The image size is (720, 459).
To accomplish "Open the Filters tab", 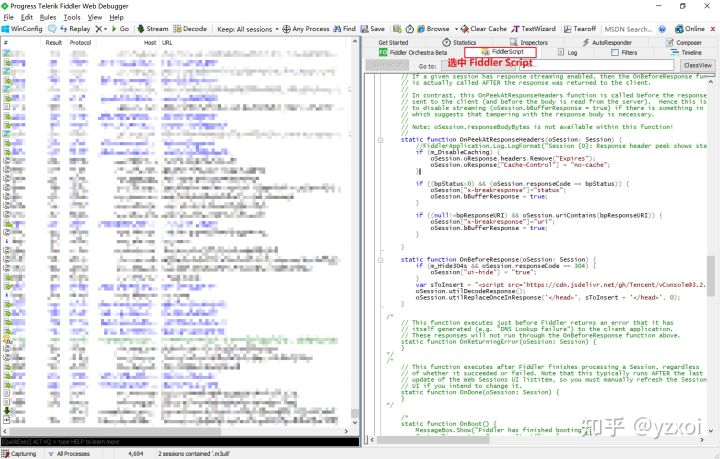I will click(x=624, y=52).
